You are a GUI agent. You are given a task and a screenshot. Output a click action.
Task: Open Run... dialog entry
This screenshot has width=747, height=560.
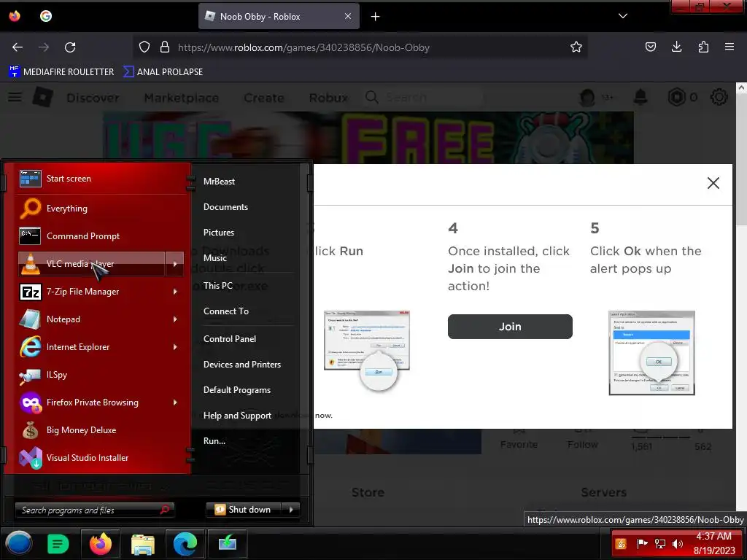pyautogui.click(x=214, y=441)
